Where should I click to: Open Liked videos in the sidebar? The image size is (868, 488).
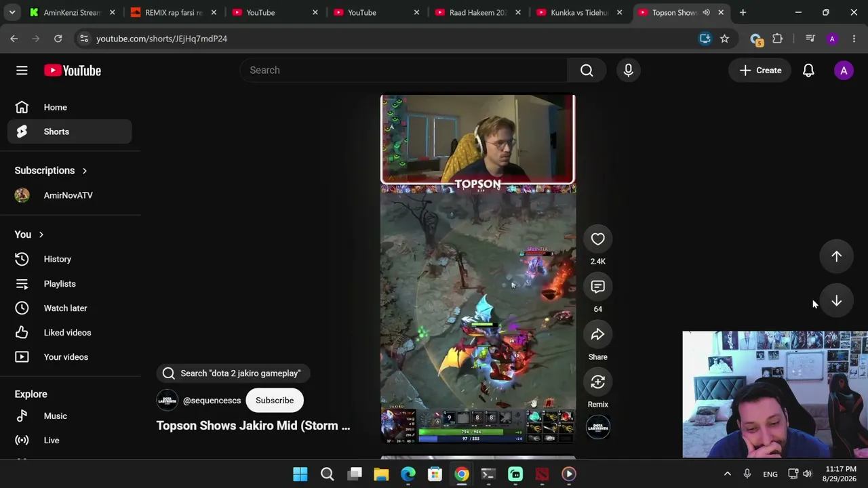click(x=70, y=333)
